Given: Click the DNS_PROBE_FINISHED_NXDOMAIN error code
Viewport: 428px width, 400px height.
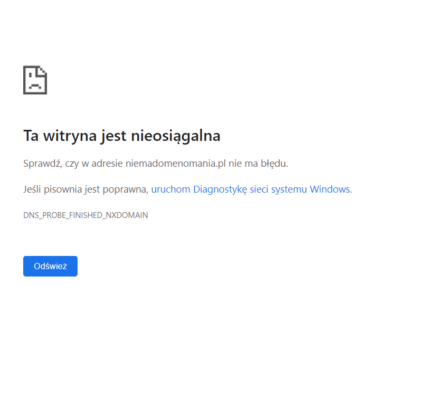Looking at the screenshot, I should (86, 215).
